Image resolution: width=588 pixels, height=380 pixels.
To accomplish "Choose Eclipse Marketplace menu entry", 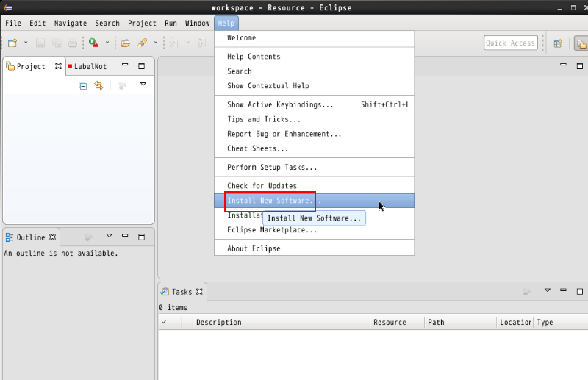I will pyautogui.click(x=315, y=230).
